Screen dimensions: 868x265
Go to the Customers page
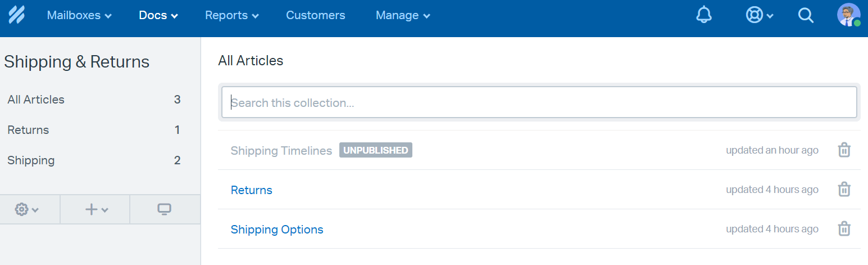click(315, 15)
